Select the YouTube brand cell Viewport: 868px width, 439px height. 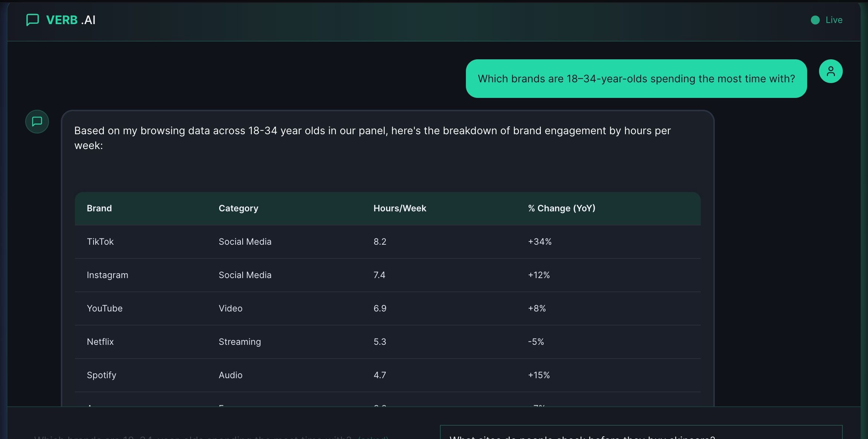[x=104, y=308]
